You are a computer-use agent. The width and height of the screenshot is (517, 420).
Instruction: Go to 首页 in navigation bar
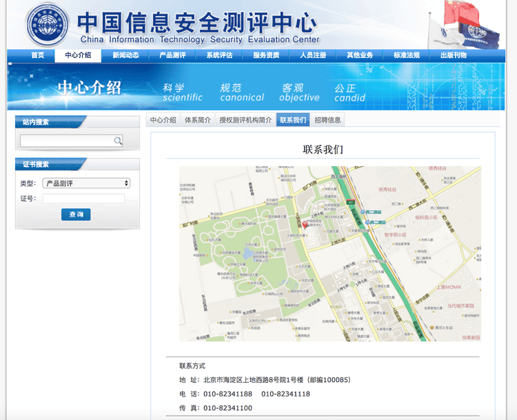click(38, 55)
